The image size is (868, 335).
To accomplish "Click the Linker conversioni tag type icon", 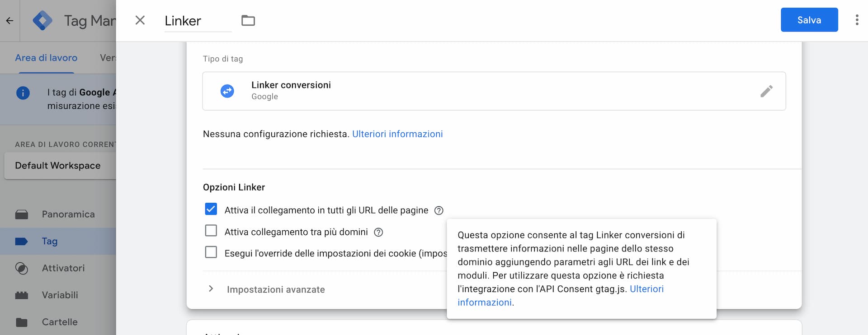I will click(227, 91).
